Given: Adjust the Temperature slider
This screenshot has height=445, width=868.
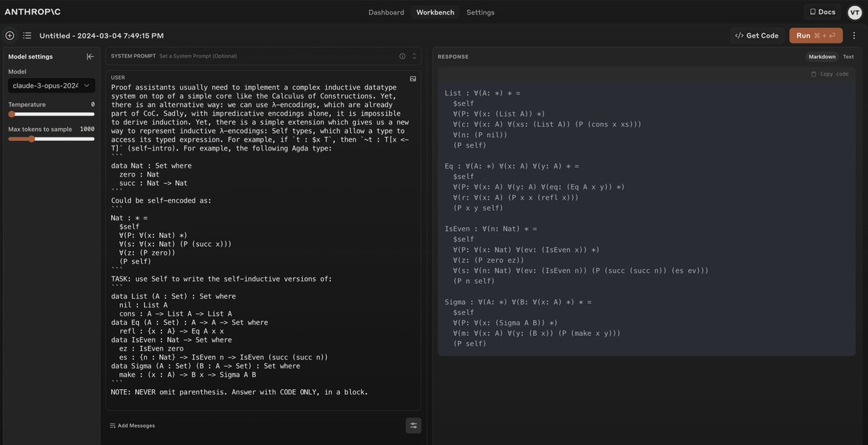Looking at the screenshot, I should tap(51, 114).
